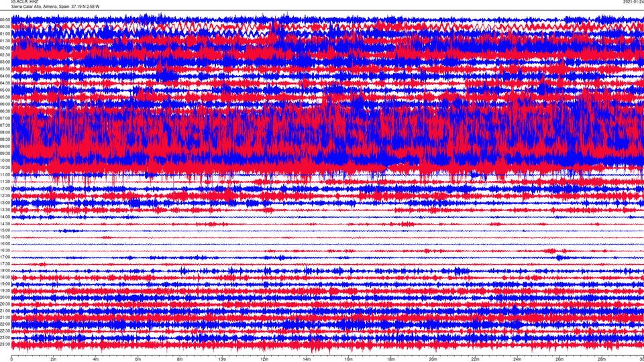Choose the 19:30 time row label
Viewport: 644px width, 362px height.
(5, 290)
